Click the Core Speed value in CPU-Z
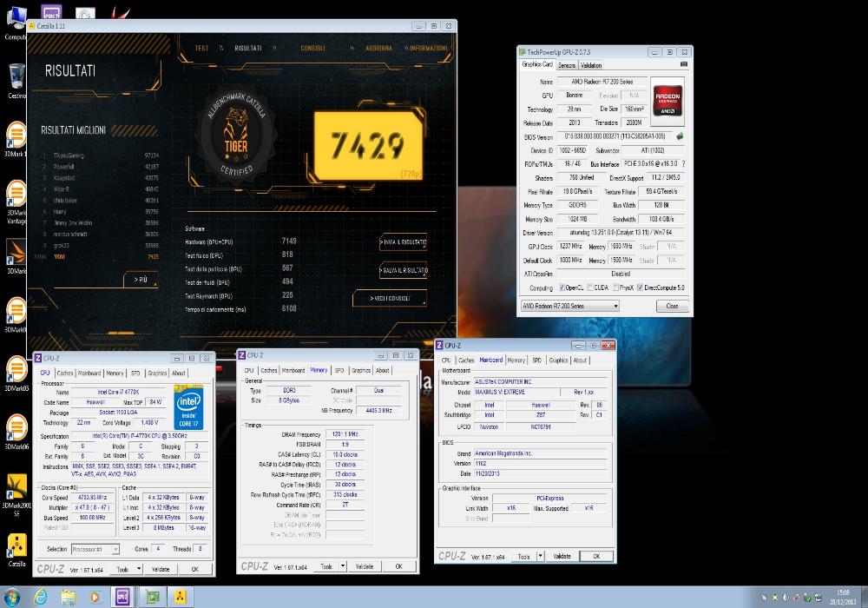The height and width of the screenshot is (608, 868). coord(93,497)
